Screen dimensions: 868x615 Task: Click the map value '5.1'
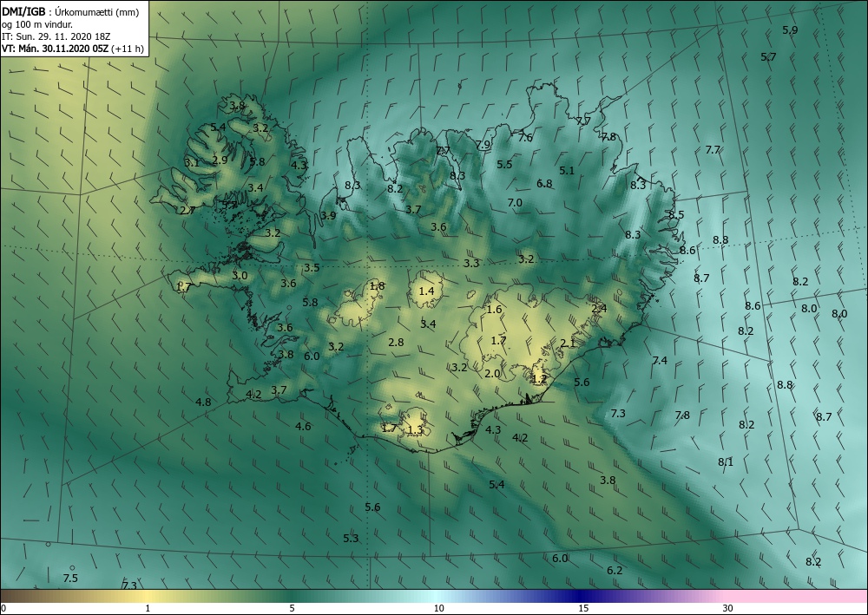point(567,171)
